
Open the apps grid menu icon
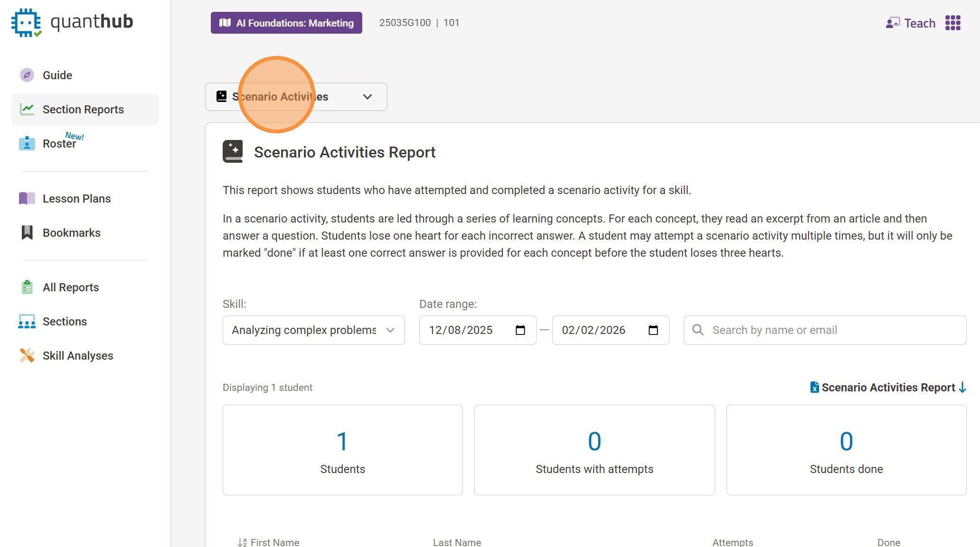pyautogui.click(x=952, y=23)
